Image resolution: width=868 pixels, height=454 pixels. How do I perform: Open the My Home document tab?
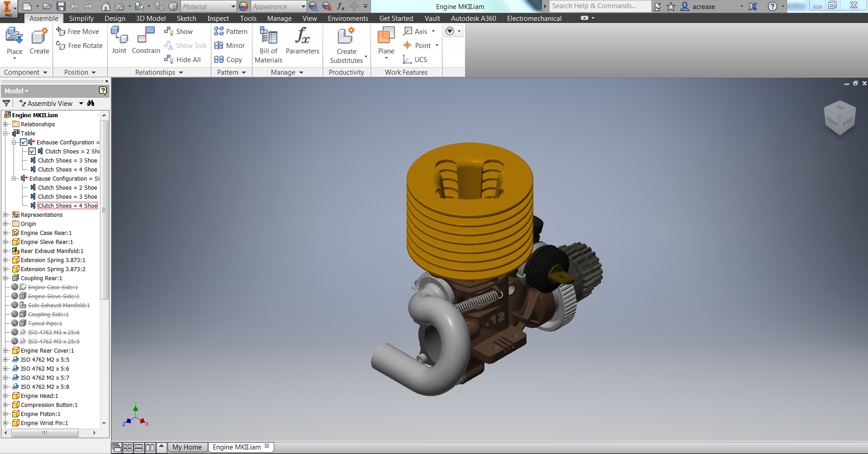pos(187,447)
